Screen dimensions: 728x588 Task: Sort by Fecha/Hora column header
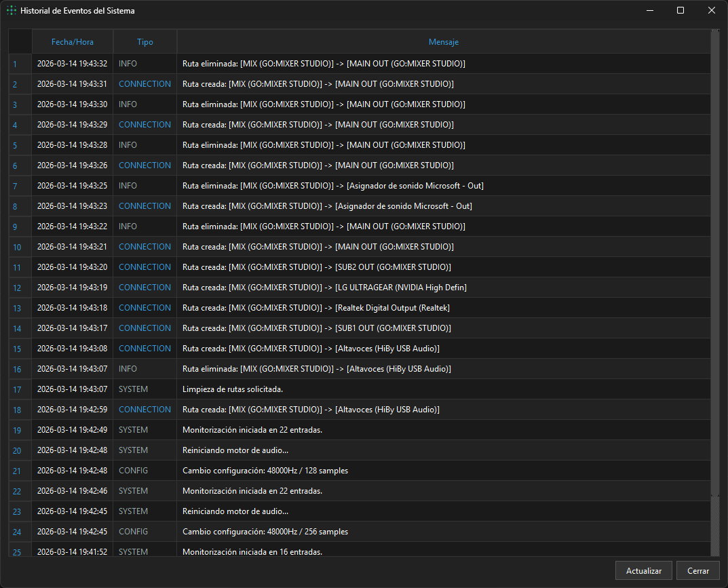(x=73, y=42)
